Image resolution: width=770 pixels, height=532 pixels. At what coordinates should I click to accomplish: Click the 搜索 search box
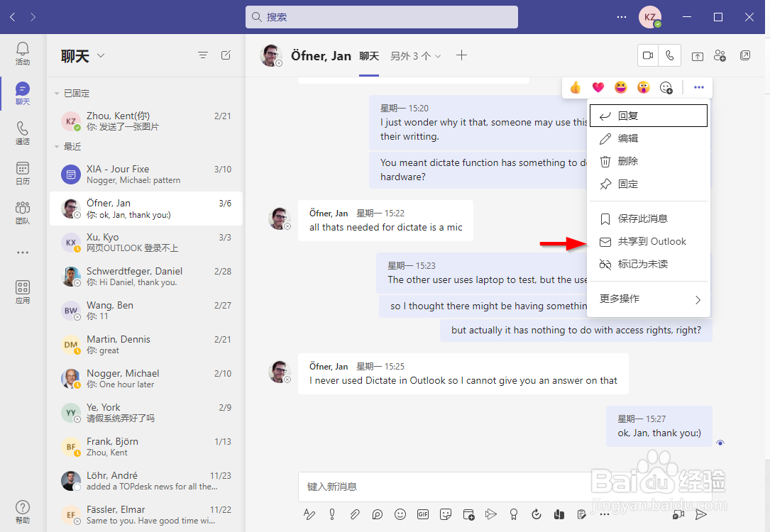coord(382,17)
